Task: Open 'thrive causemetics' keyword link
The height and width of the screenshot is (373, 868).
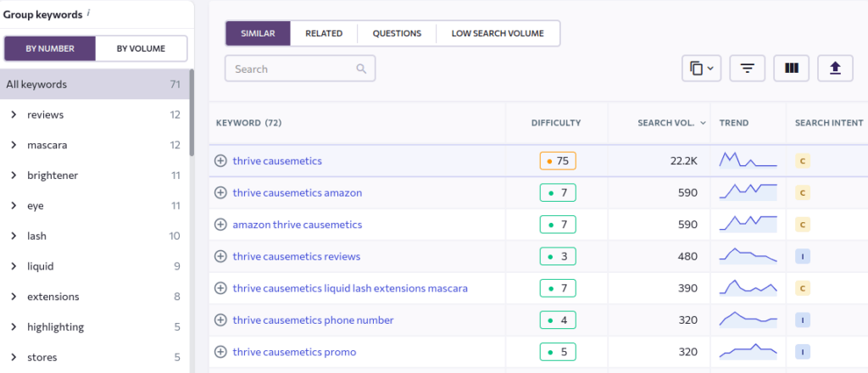Action: (x=277, y=161)
